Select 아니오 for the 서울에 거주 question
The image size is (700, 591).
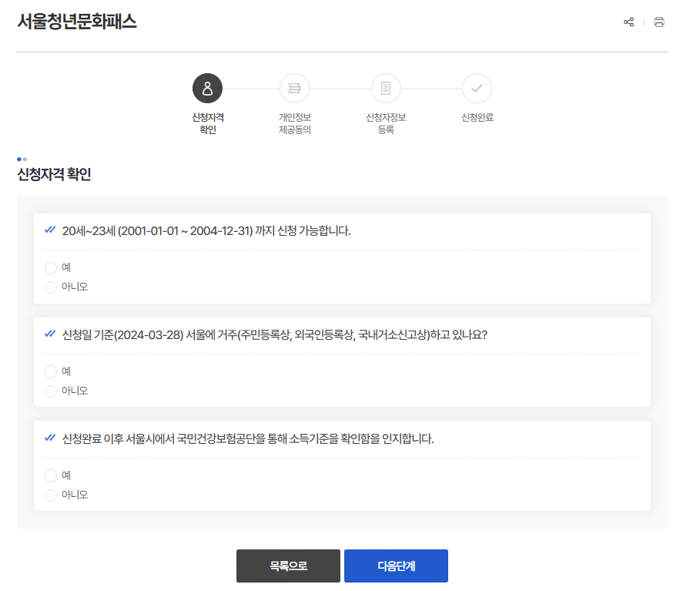tap(51, 391)
